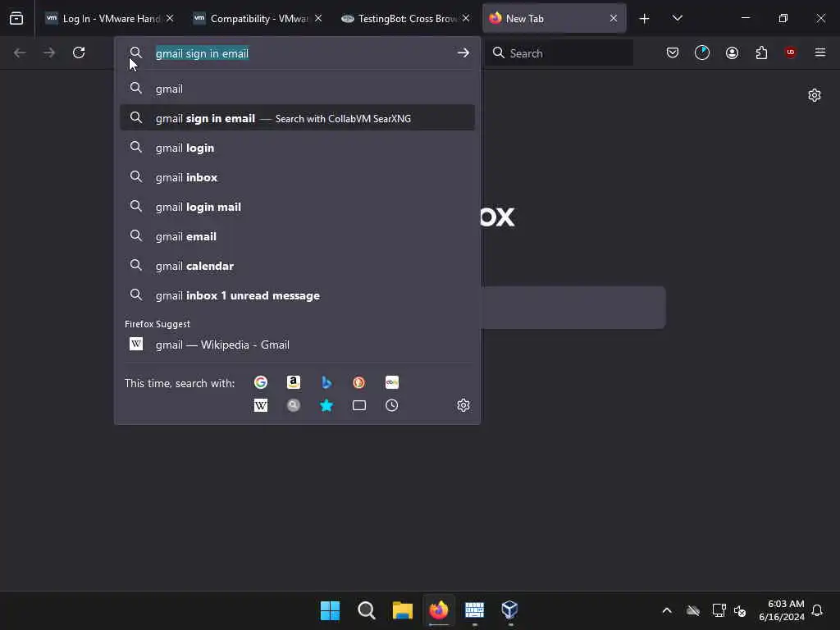Close the New Tab tab
The width and height of the screenshot is (840, 630).
click(614, 18)
